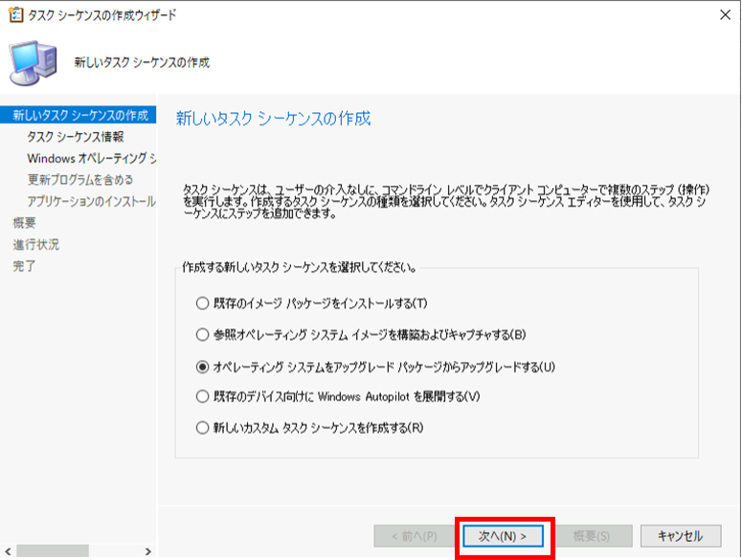The image size is (742, 560).
Task: Click the キャンセル button
Action: [681, 536]
